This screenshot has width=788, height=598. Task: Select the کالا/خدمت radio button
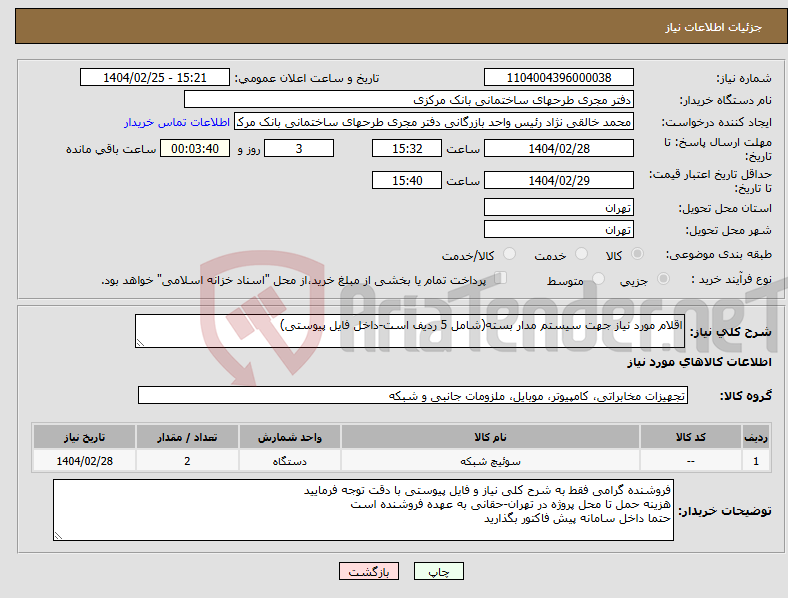point(510,254)
